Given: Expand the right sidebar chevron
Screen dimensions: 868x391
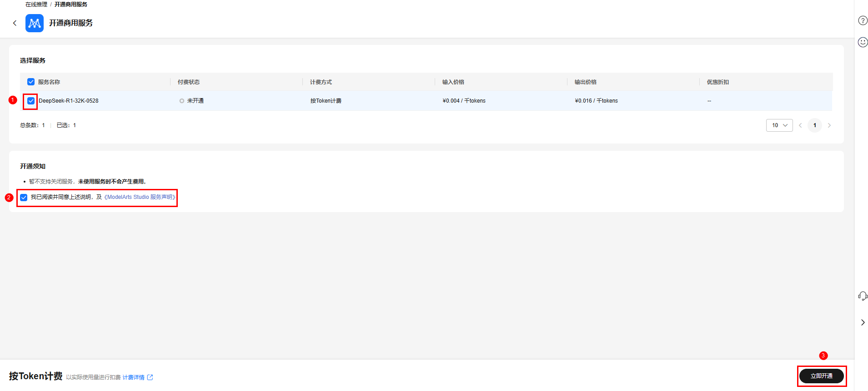Looking at the screenshot, I should coord(863,322).
